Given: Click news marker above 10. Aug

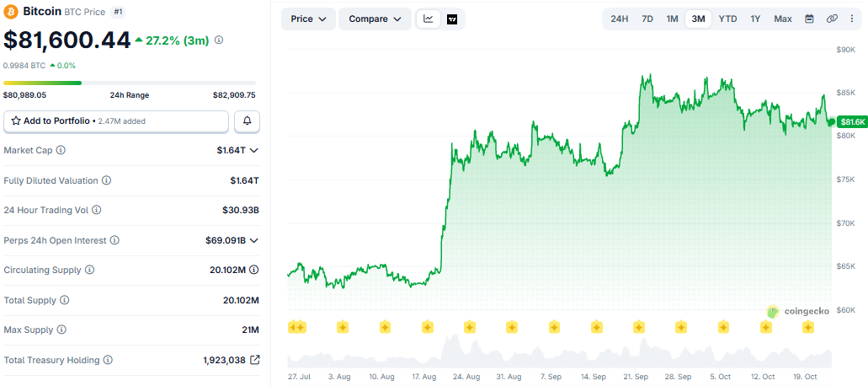Looking at the screenshot, I should pyautogui.click(x=385, y=327).
